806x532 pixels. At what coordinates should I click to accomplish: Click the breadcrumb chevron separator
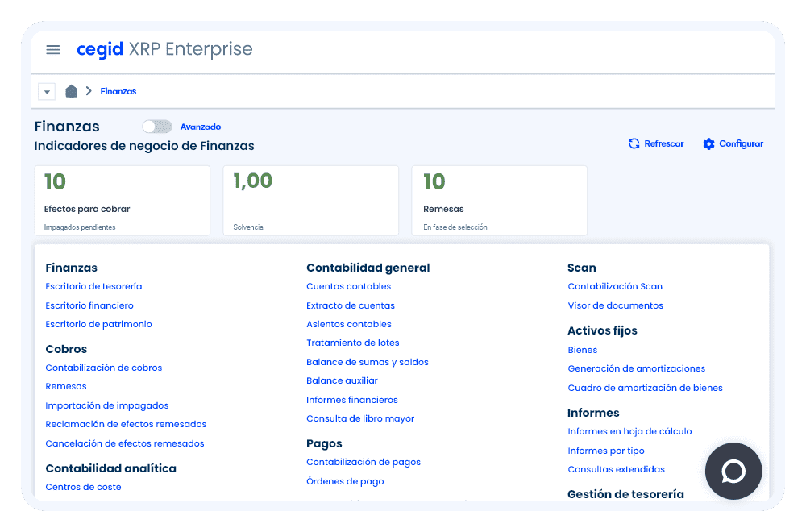point(89,91)
